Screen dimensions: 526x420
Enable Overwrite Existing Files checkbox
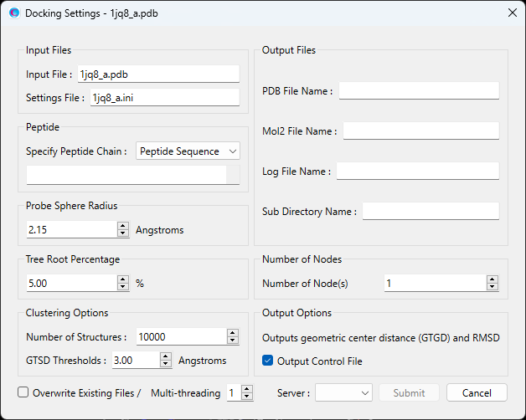[x=23, y=392]
